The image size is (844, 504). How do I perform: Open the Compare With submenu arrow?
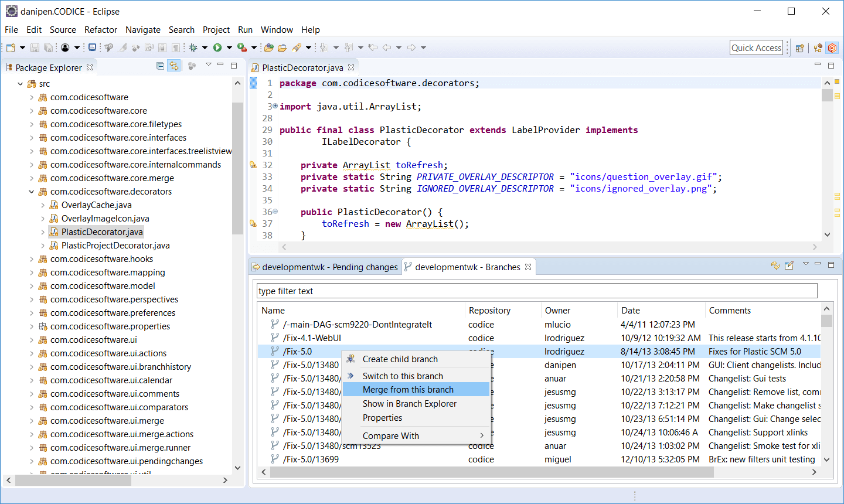pos(482,435)
